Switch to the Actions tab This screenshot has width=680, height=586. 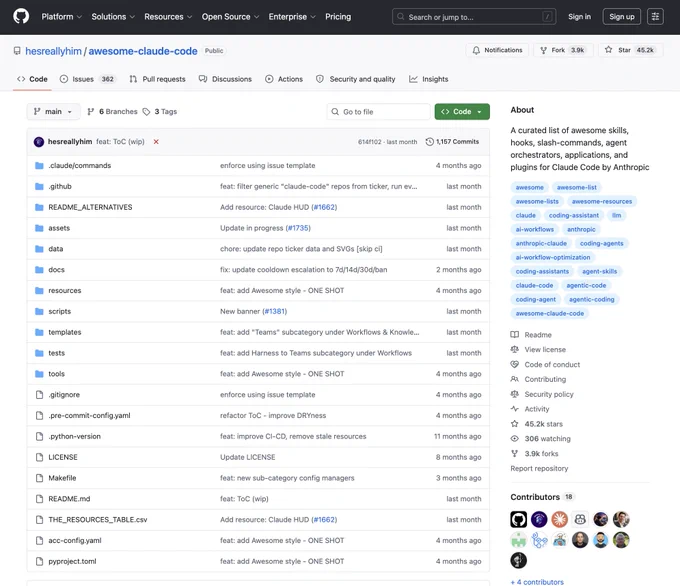(x=284, y=79)
